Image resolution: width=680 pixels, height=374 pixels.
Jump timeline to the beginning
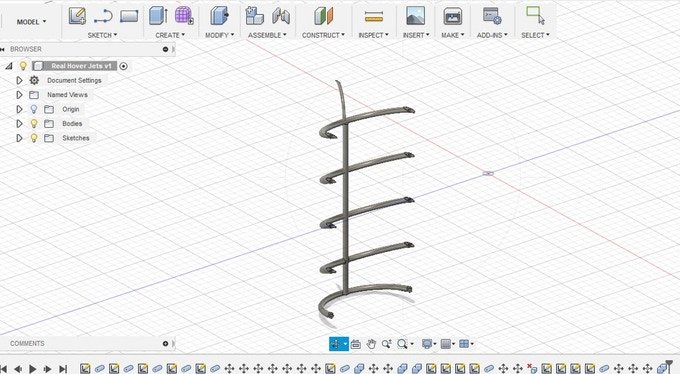coord(4,369)
